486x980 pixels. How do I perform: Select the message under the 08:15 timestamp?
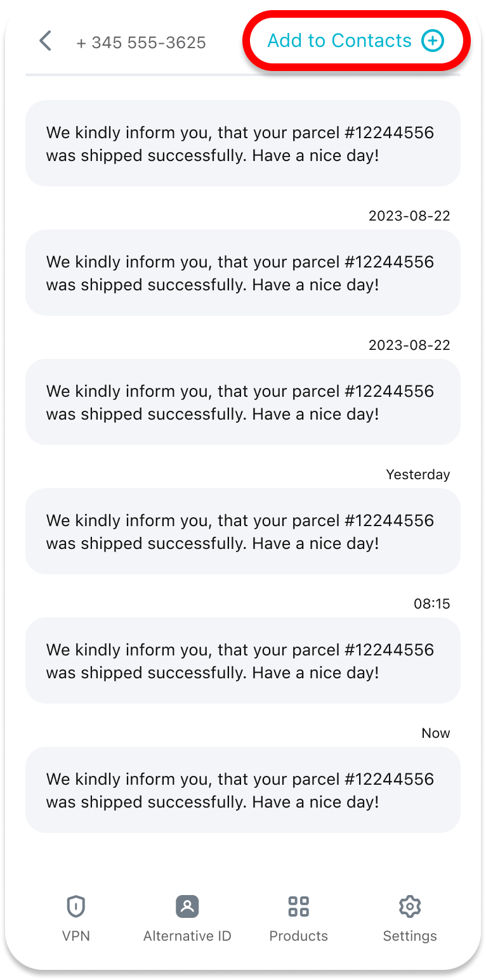(x=242, y=661)
